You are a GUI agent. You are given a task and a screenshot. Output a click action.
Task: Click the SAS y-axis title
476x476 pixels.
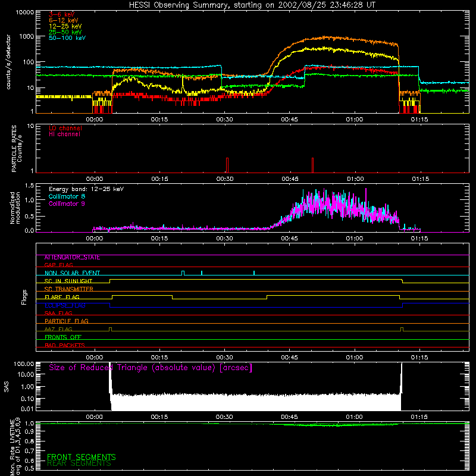click(x=7, y=387)
